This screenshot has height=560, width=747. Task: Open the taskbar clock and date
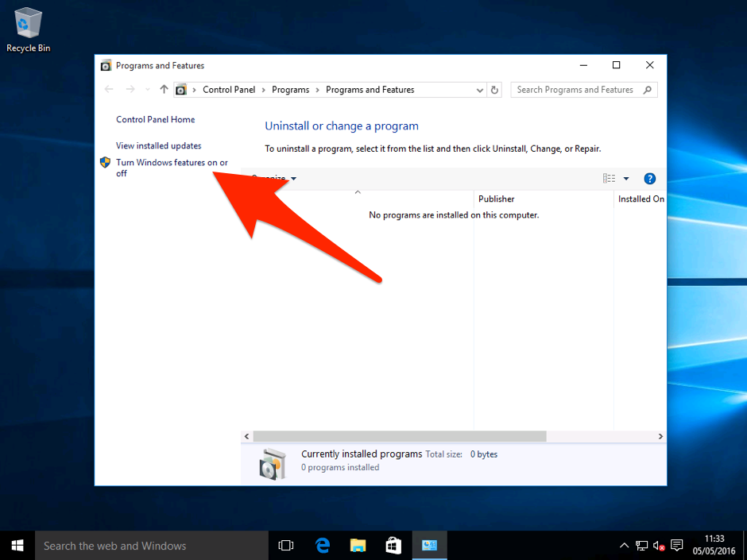click(714, 546)
